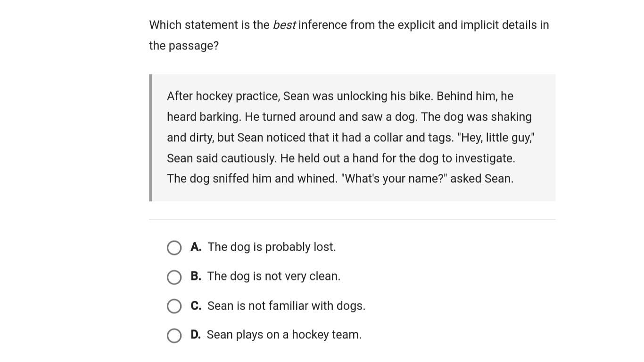
Task: Select the radio button for option D
Action: [x=174, y=335]
